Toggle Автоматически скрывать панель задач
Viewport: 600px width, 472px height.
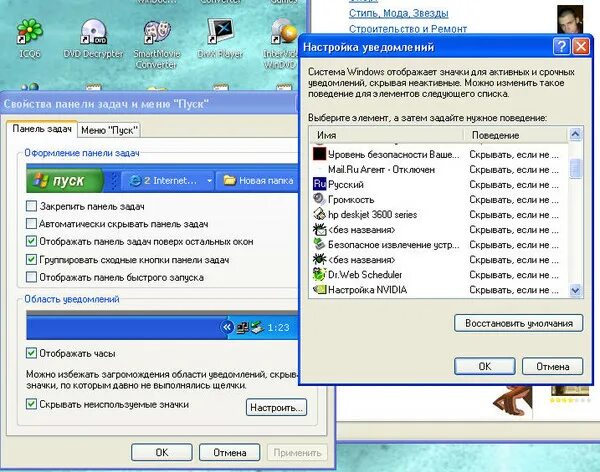[31, 224]
